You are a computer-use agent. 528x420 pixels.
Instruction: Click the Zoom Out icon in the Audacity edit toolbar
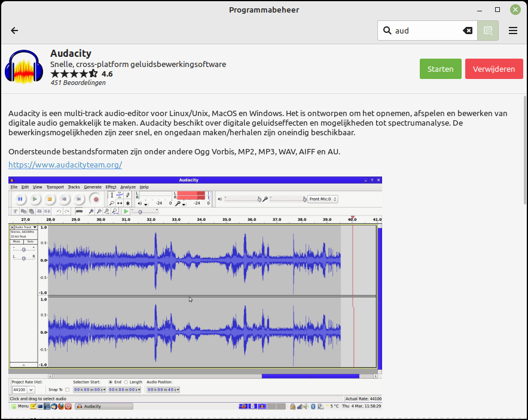99,211
